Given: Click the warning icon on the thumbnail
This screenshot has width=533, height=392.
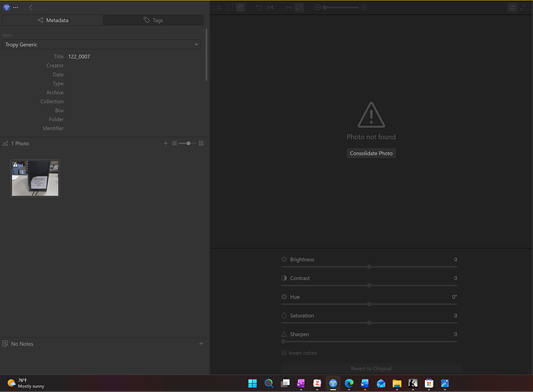Looking at the screenshot, I should pyautogui.click(x=16, y=165).
